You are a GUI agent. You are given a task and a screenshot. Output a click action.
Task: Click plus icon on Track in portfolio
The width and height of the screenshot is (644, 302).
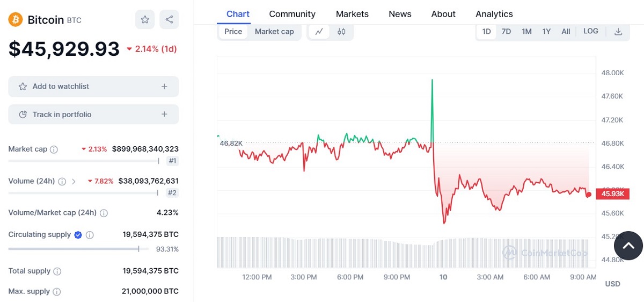click(164, 114)
